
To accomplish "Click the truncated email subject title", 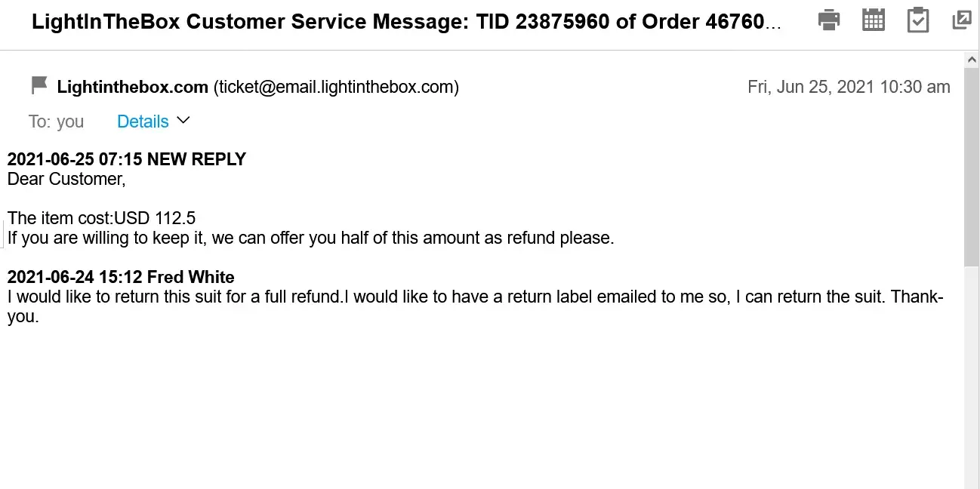I will pos(406,21).
